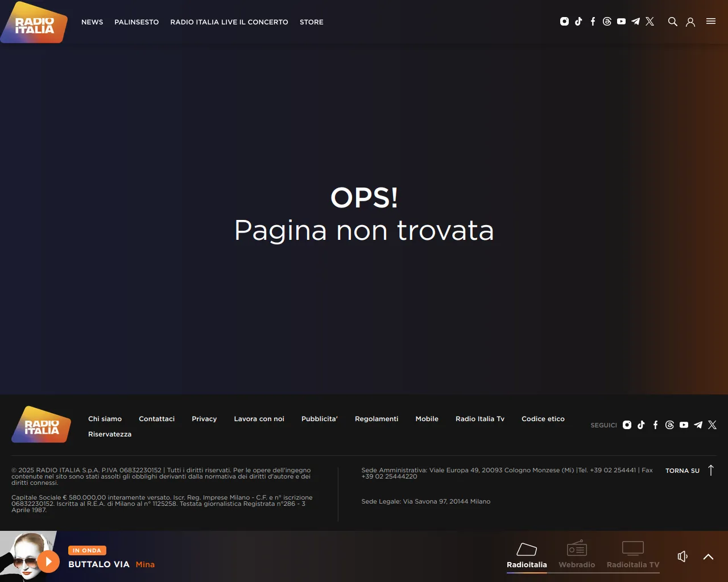Open the Riservatezza footer link

[x=110, y=434]
